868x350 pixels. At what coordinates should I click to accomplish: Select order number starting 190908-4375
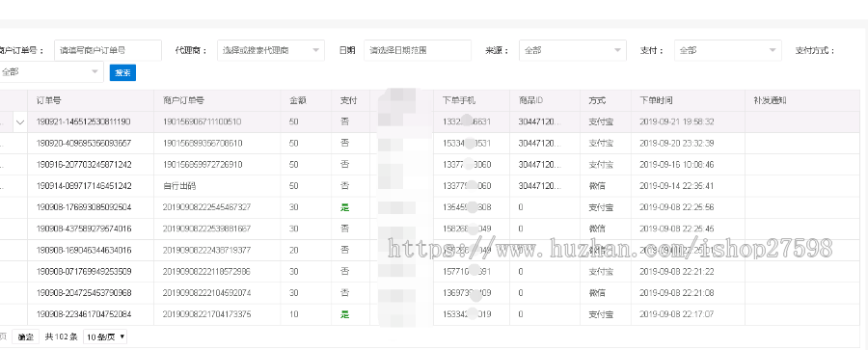click(x=84, y=229)
